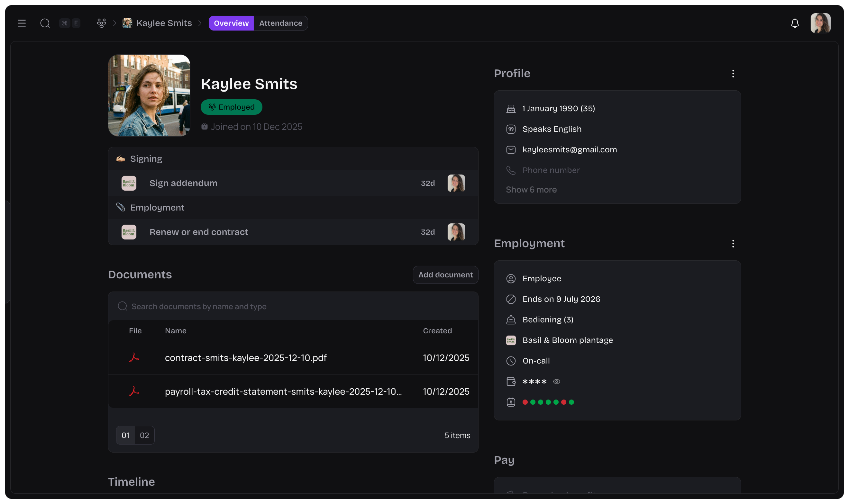Click the search magnifier icon in top bar
Screen dimensions: 849x504
pyautogui.click(x=45, y=23)
